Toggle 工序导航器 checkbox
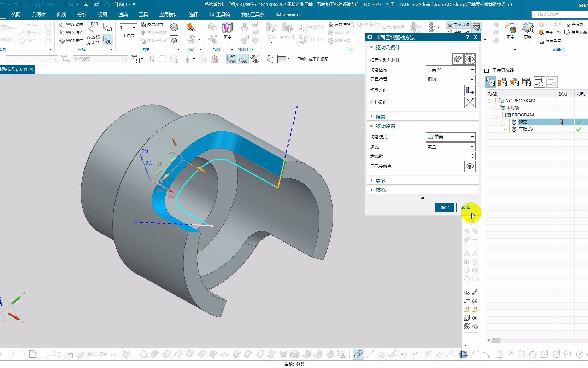This screenshot has height=368, width=588. click(487, 70)
